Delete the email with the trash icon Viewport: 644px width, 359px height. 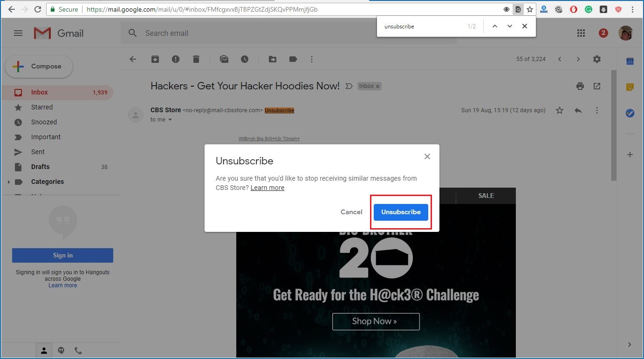[x=196, y=59]
